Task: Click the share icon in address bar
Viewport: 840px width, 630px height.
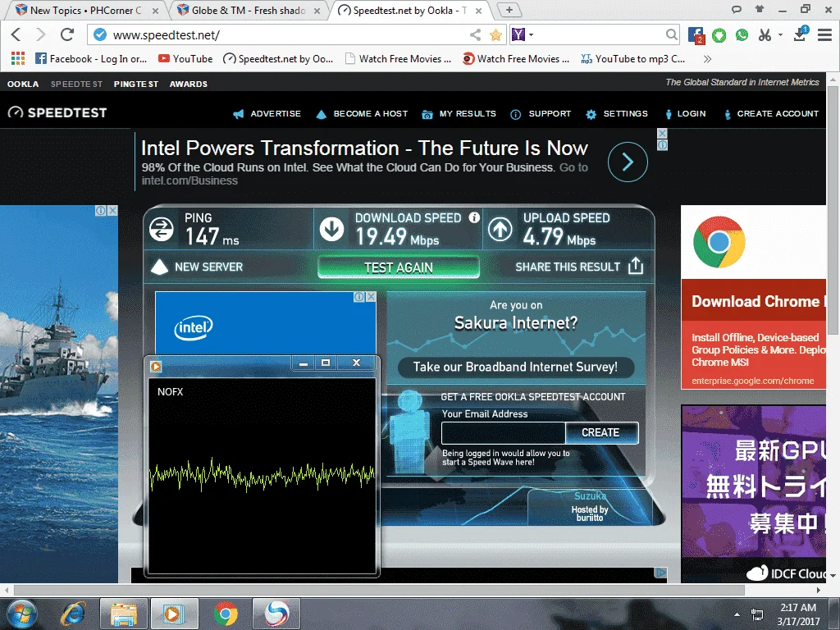Action: pos(475,35)
